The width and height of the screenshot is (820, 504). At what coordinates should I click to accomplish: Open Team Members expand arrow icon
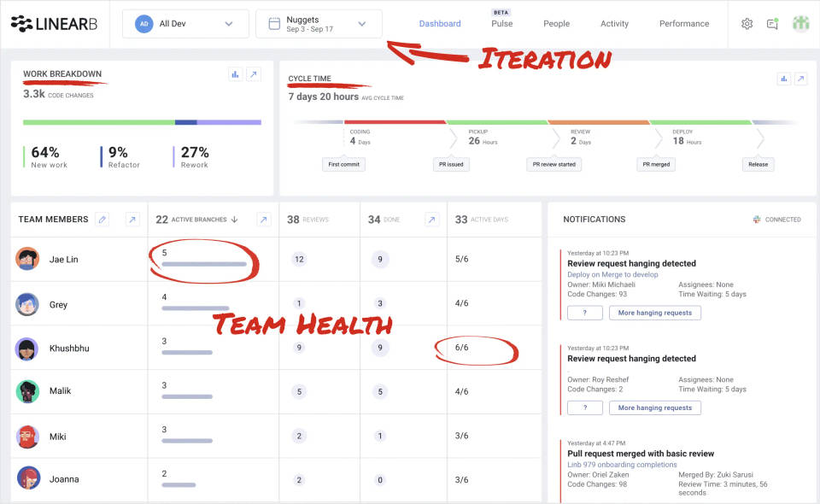coord(132,220)
